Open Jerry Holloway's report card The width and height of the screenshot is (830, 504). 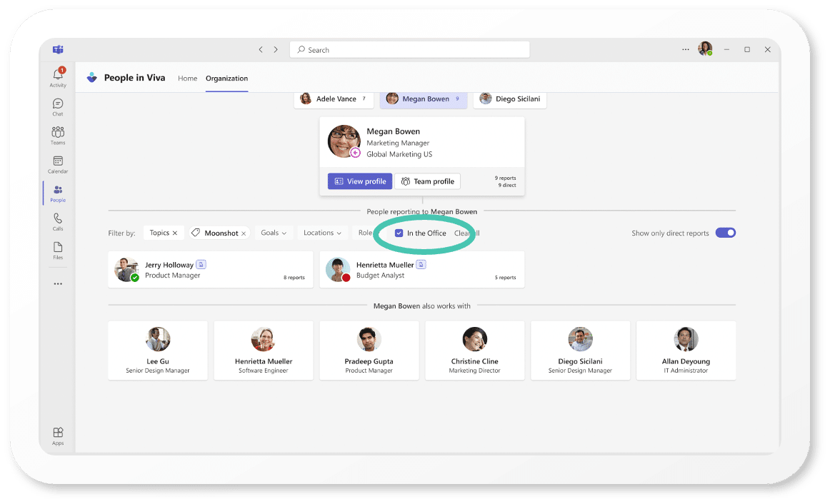[211, 270]
